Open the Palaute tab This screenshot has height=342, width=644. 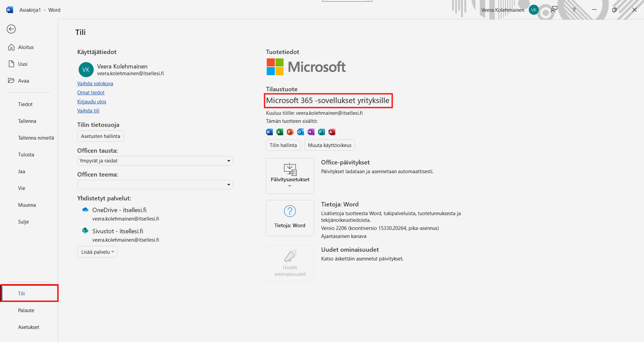pos(26,310)
